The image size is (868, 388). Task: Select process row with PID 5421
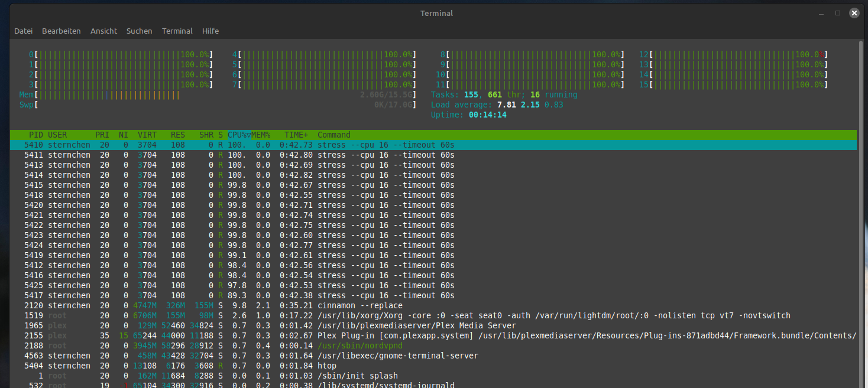433,215
